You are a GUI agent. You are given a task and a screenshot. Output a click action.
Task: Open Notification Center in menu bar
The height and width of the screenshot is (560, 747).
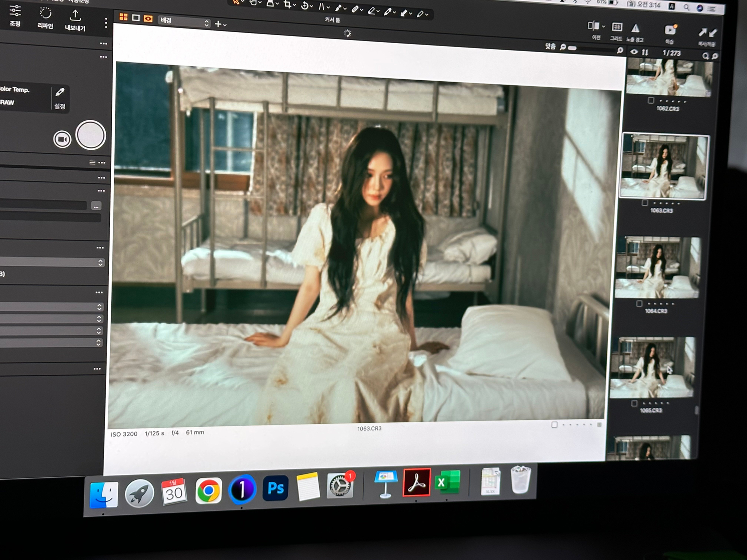click(711, 9)
